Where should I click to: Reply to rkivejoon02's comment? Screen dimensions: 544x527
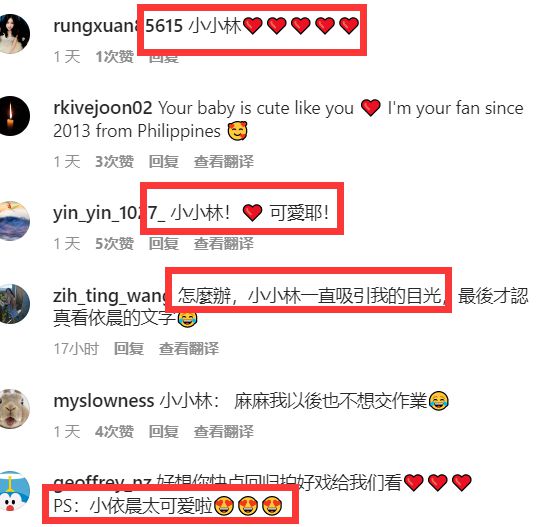[x=164, y=161]
